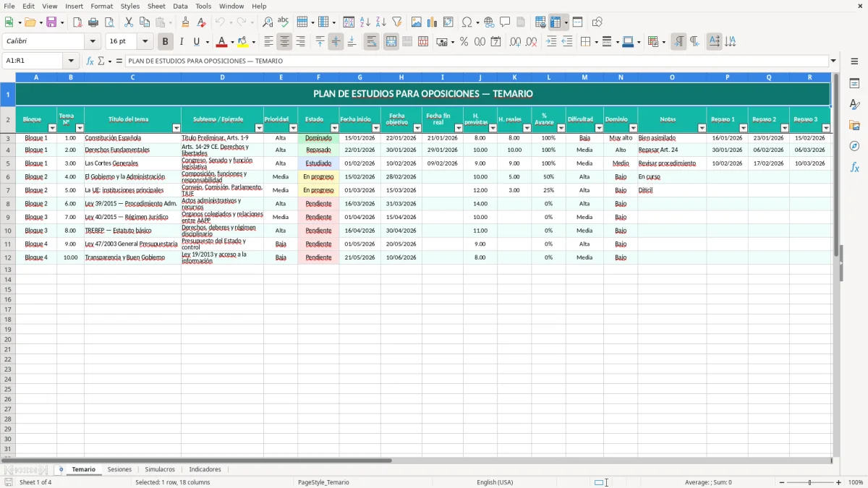Toggle Bold formatting
The height and width of the screenshot is (488, 868).
click(166, 42)
